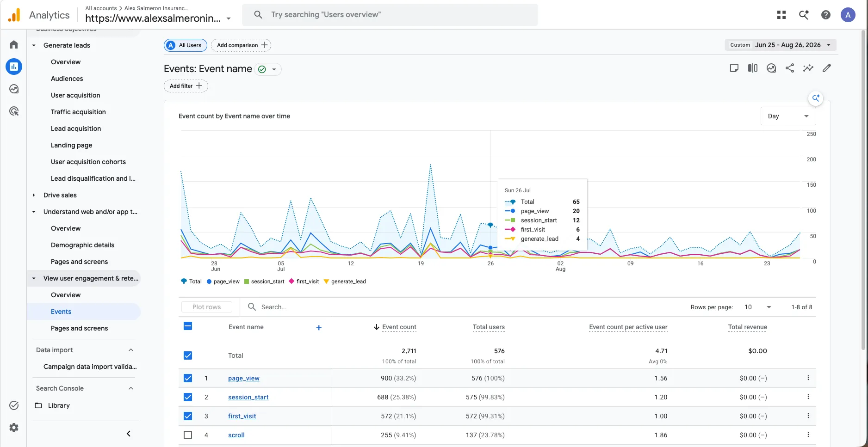Open the Day granularity dropdown
Image resolution: width=868 pixels, height=447 pixels.
click(x=788, y=116)
